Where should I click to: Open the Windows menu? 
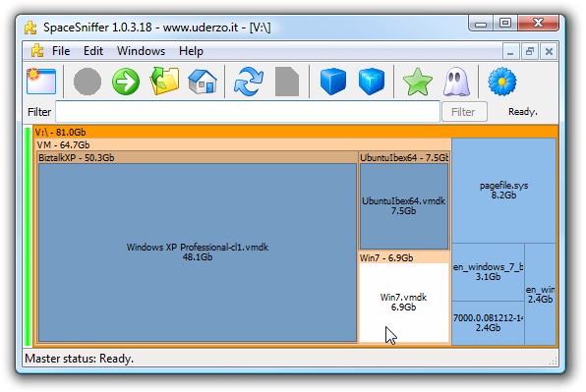tap(141, 51)
